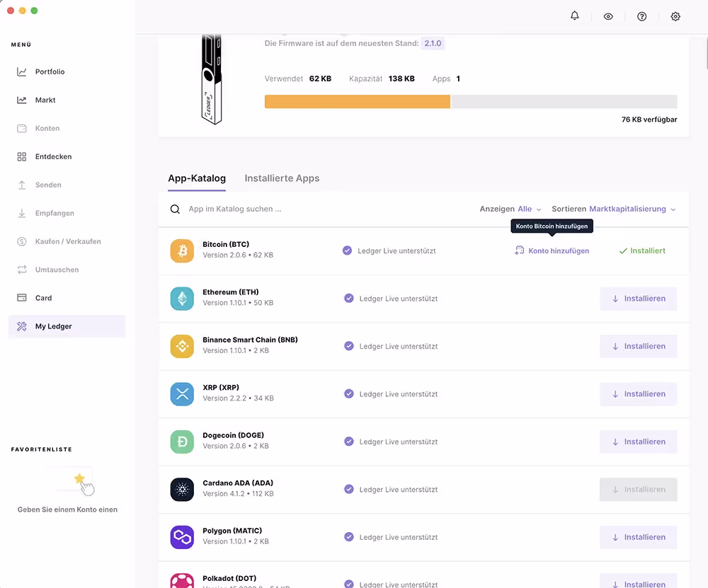Click the catalog search magnifier icon
This screenshot has height=588, width=708.
175,209
